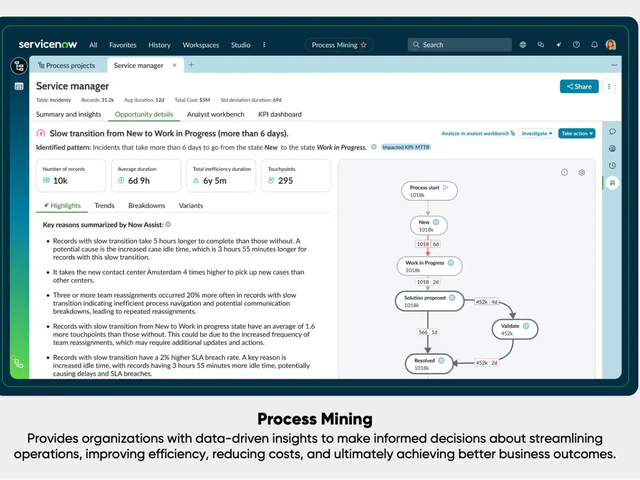The image size is (640, 480).
Task: Open comments icon in right sidebar
Action: pyautogui.click(x=612, y=132)
